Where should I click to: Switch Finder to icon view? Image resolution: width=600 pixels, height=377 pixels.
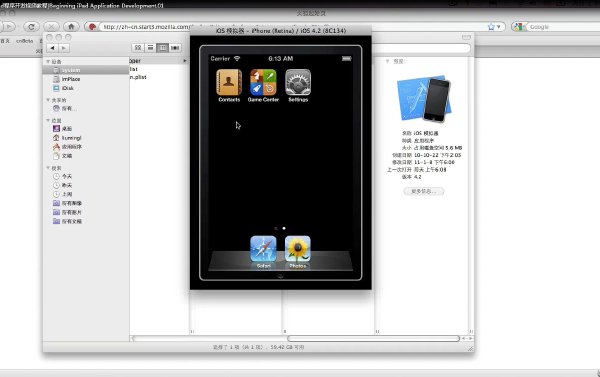(x=138, y=47)
